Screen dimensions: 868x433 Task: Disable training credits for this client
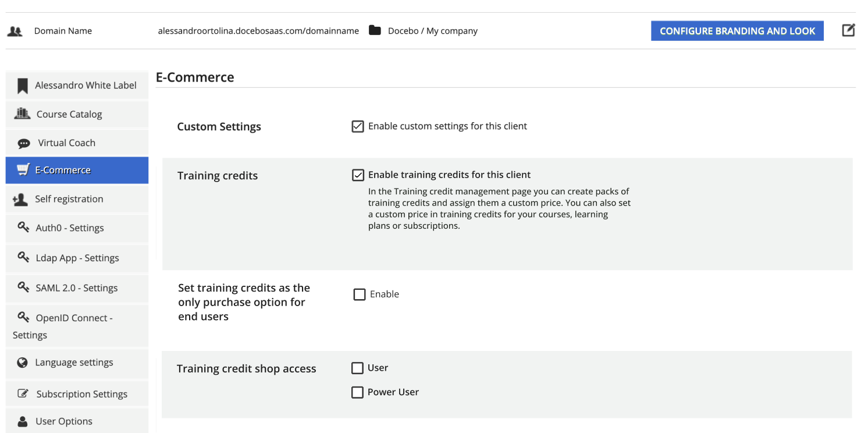(x=358, y=175)
